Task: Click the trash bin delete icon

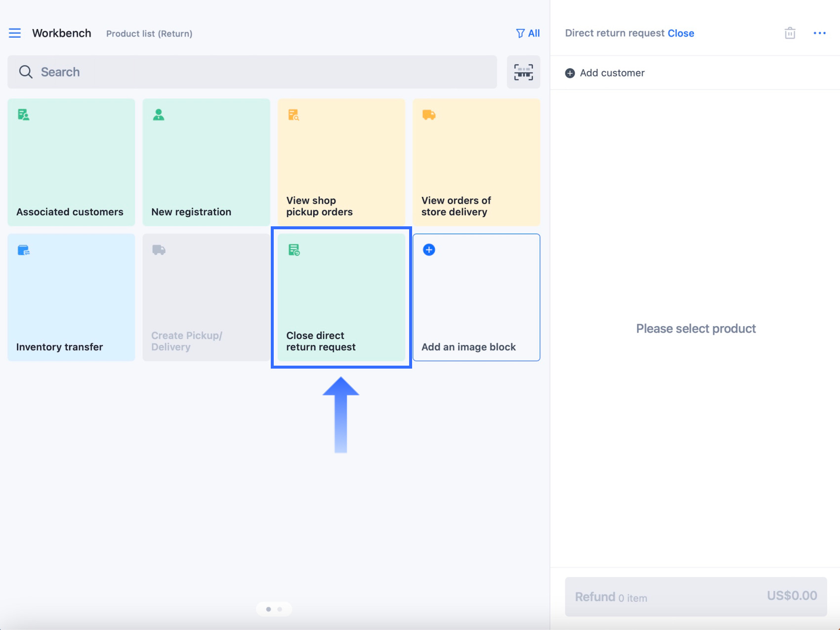Action: 790,33
